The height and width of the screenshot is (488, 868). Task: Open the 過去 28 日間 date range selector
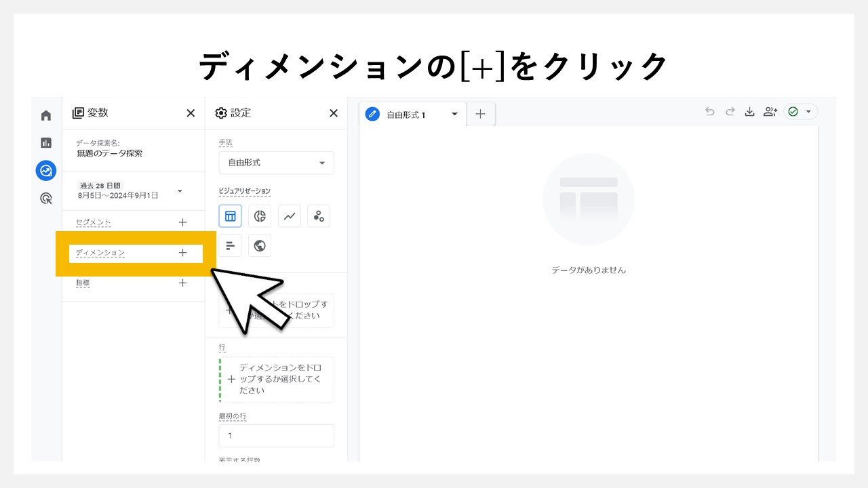129,190
